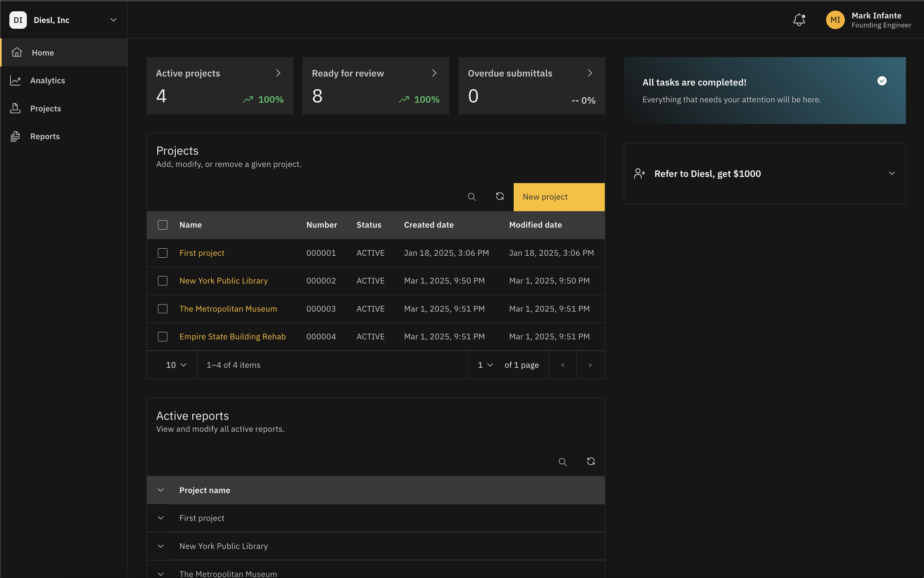This screenshot has height=578, width=924.
Task: Open Analytics in sidebar
Action: tap(64, 80)
